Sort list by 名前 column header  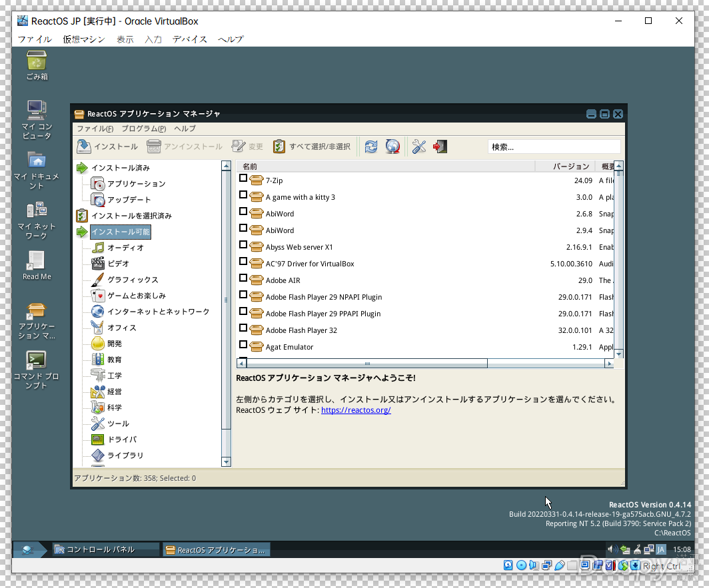386,166
